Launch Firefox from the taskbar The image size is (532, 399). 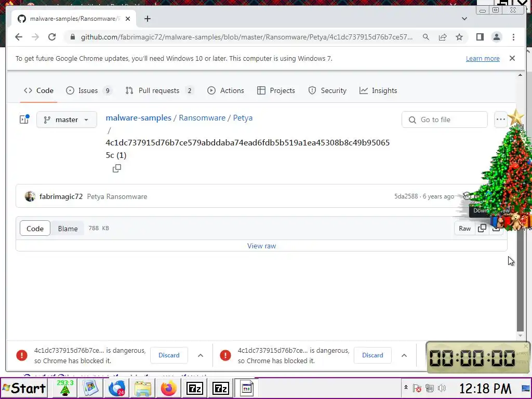(x=169, y=389)
